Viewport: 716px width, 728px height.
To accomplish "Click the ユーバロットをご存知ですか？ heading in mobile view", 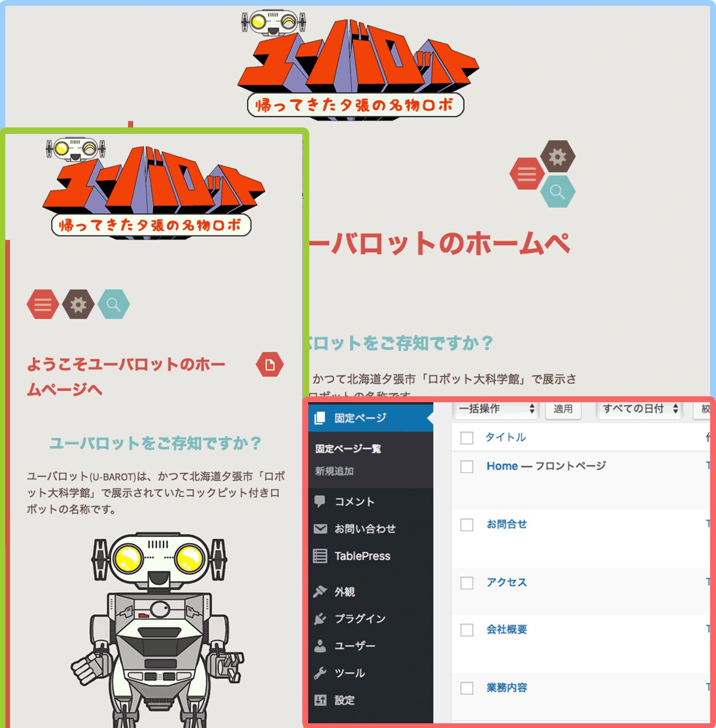I will [156, 443].
